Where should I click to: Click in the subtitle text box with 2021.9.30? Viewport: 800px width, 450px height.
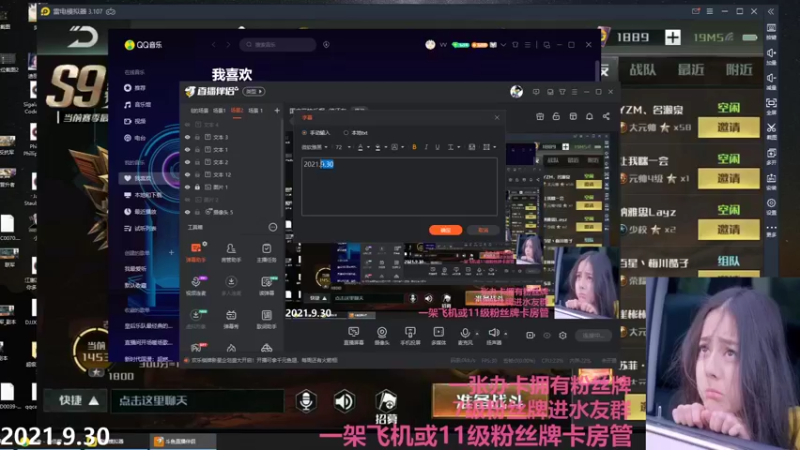tap(399, 186)
